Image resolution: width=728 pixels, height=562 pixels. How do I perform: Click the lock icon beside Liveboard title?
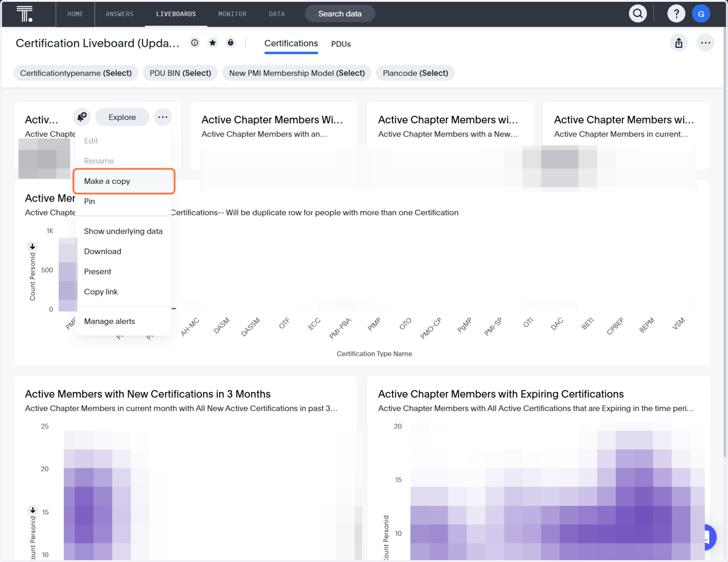pos(231,43)
